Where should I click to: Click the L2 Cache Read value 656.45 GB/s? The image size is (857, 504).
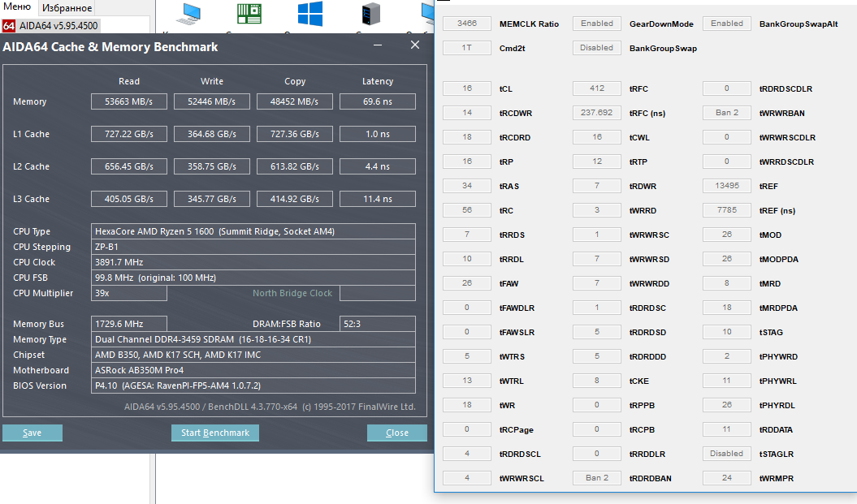click(129, 166)
